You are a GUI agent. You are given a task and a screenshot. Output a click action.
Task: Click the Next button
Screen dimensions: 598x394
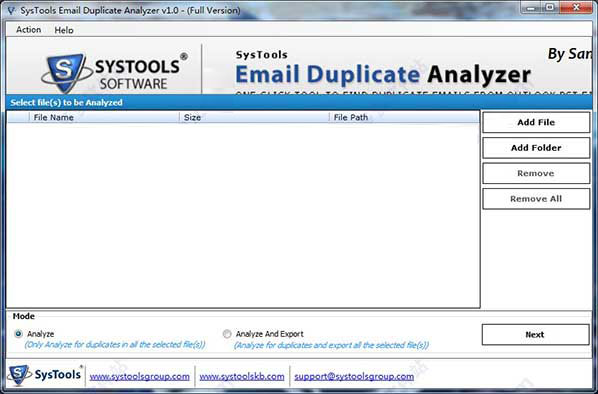pos(535,334)
